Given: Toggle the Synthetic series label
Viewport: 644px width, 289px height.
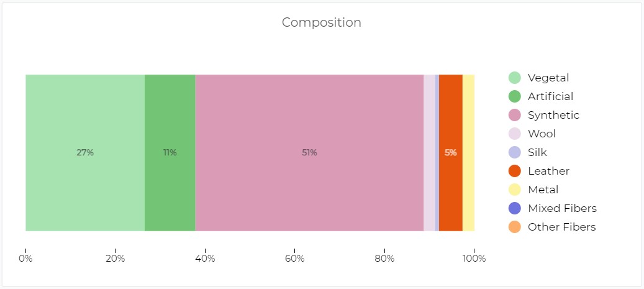Looking at the screenshot, I should tap(553, 115).
